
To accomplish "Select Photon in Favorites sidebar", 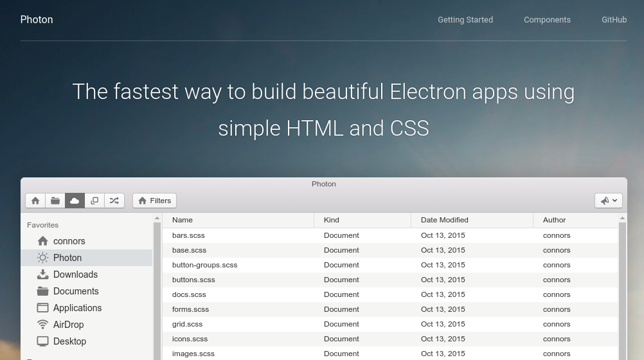I will (x=86, y=258).
